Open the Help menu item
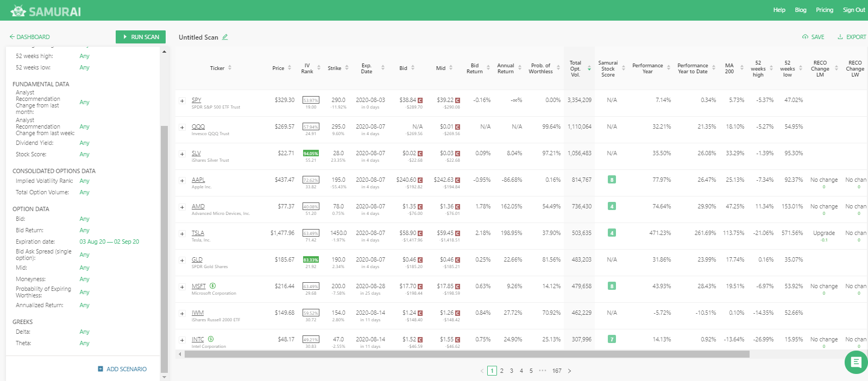The image size is (868, 381). pyautogui.click(x=779, y=10)
